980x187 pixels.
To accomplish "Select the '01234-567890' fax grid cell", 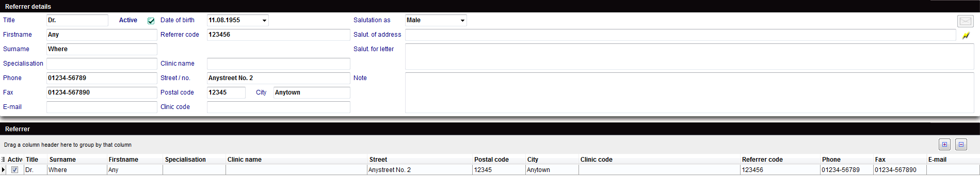I will [x=900, y=170].
